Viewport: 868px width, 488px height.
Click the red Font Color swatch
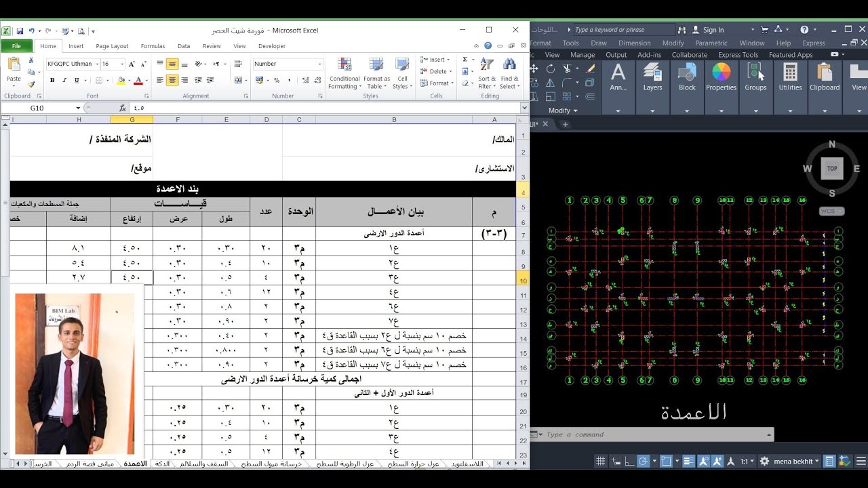pyautogui.click(x=138, y=80)
